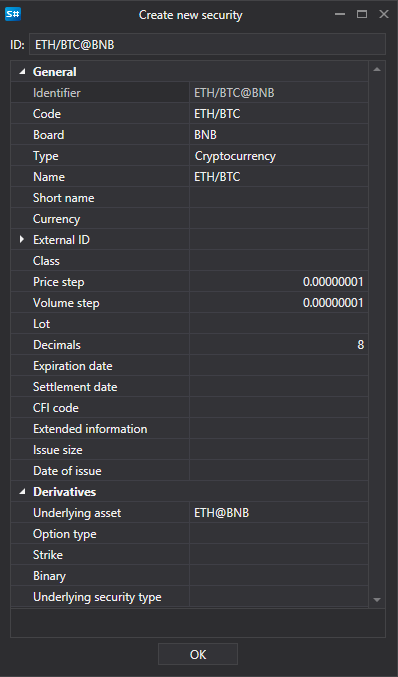
Task: Edit the Name value ETH/BTC
Action: point(279,177)
